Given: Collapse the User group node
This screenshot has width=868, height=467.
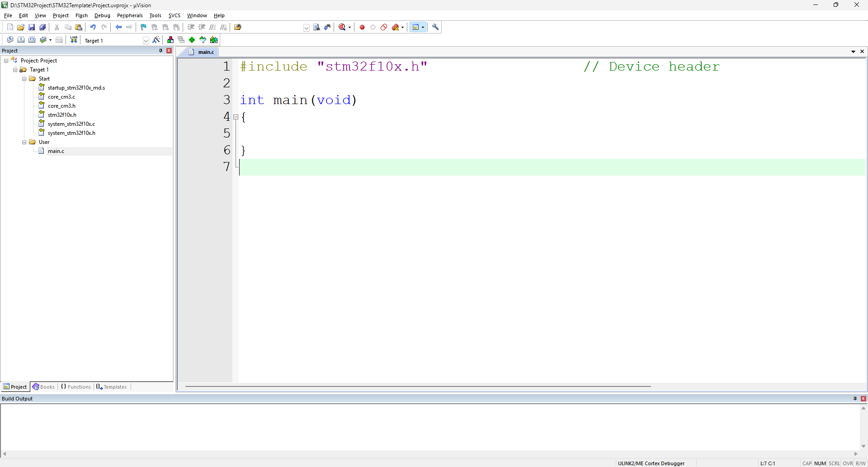Looking at the screenshot, I should point(24,142).
